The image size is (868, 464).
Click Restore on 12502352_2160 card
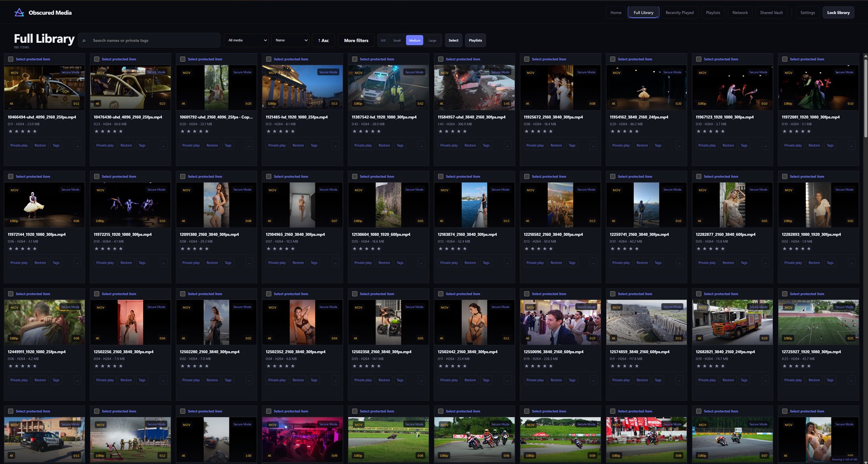pyautogui.click(x=298, y=380)
